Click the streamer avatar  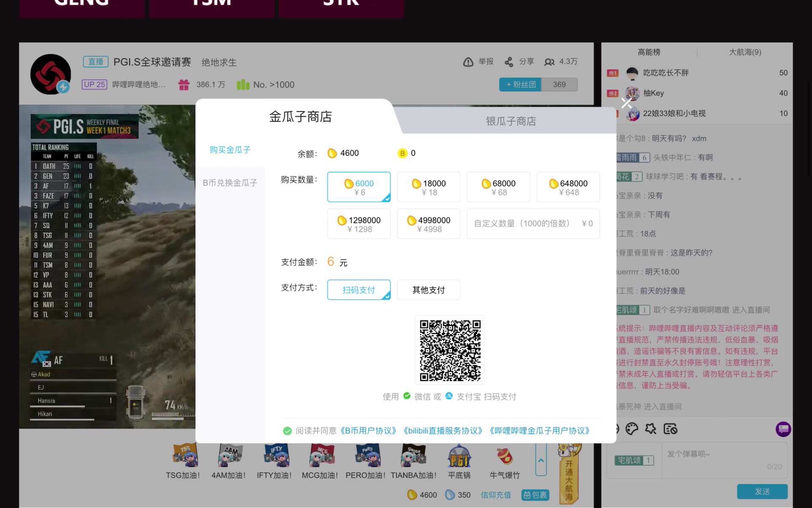pyautogui.click(x=51, y=75)
